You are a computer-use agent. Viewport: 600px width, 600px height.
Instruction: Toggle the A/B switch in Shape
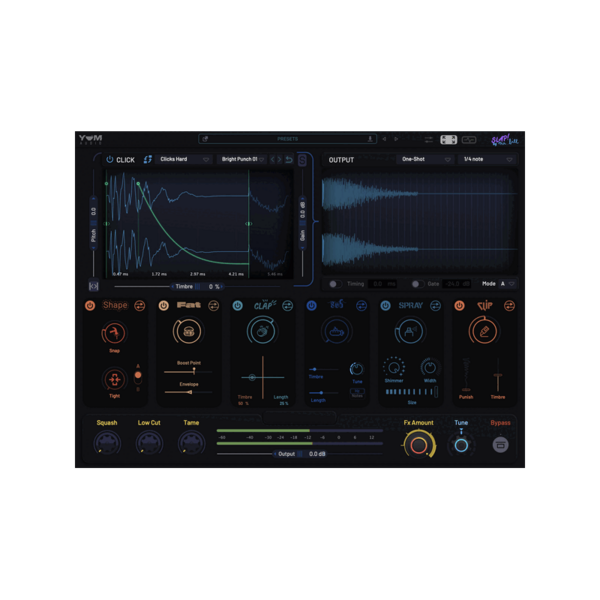pyautogui.click(x=138, y=378)
